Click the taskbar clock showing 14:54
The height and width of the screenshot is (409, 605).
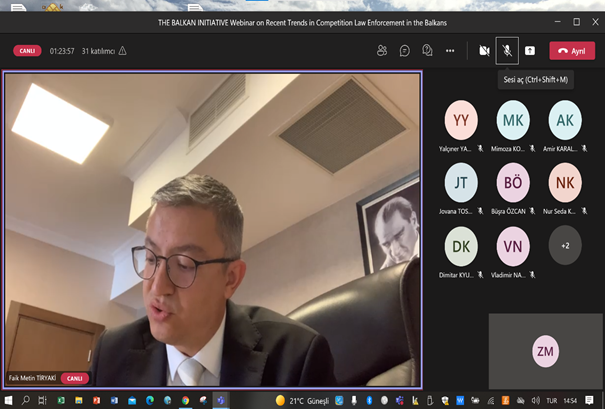click(x=572, y=400)
